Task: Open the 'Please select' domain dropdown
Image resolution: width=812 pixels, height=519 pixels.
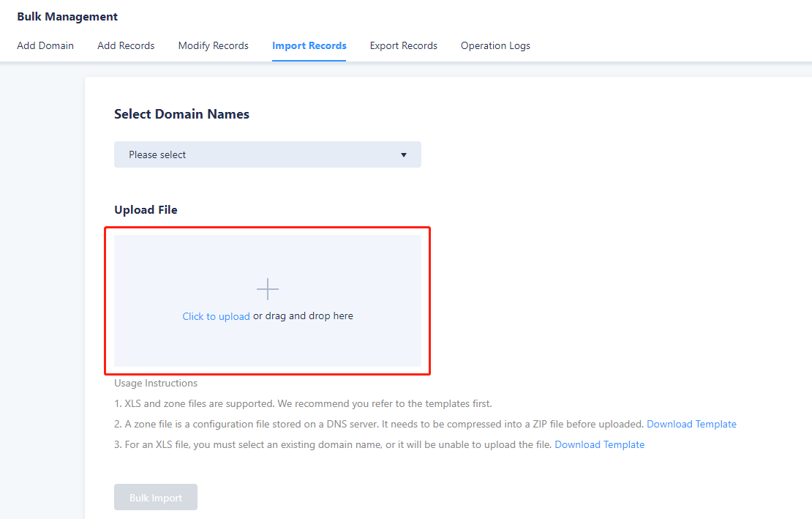Action: click(x=268, y=154)
